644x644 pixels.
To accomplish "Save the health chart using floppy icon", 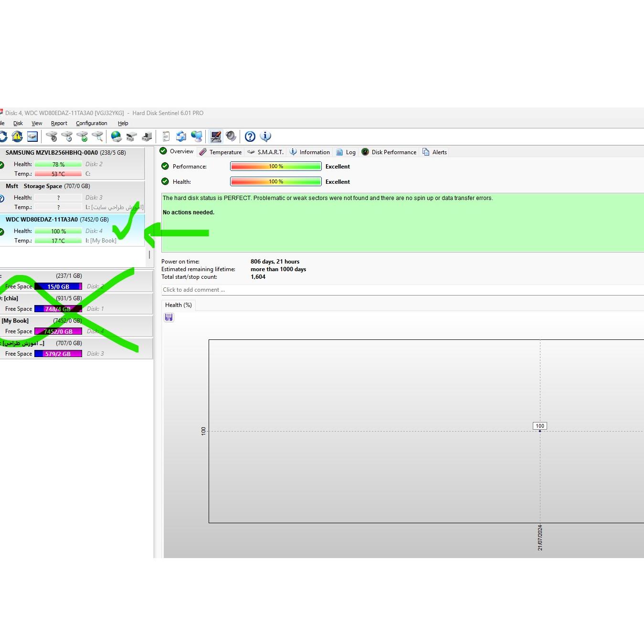I will [169, 317].
